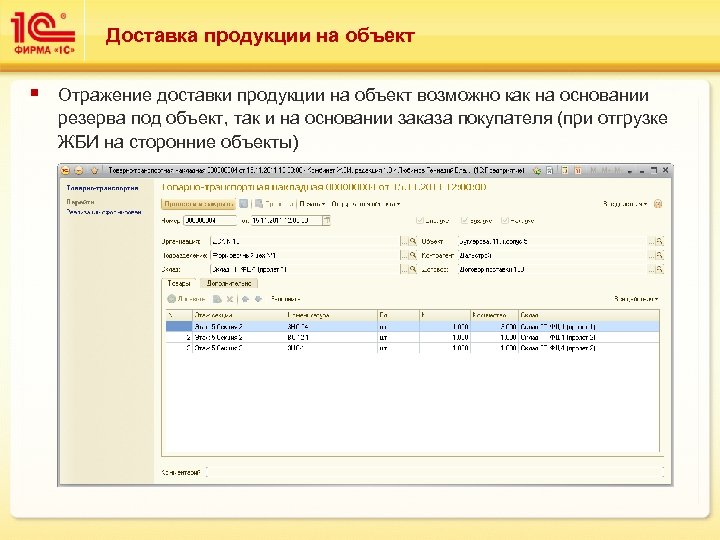Move the row up with the up arrow

[245, 299]
